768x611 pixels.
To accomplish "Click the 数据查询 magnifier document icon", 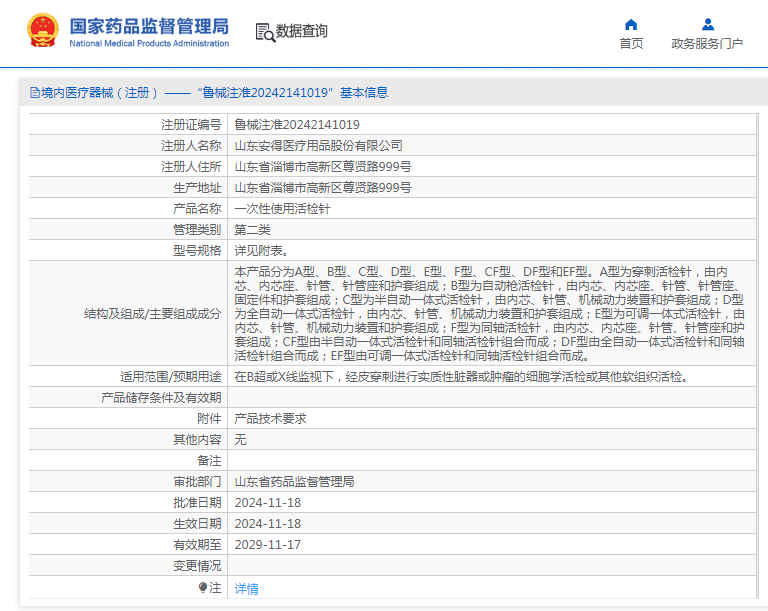I will (x=265, y=32).
